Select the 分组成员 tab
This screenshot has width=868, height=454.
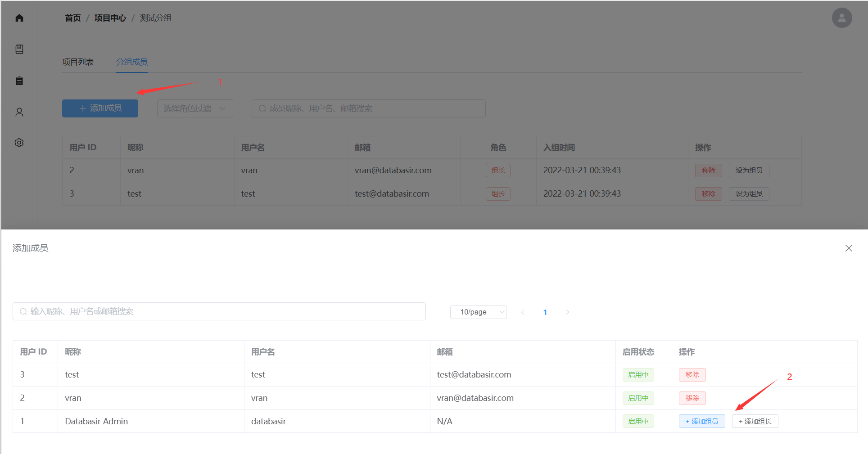[x=132, y=62]
